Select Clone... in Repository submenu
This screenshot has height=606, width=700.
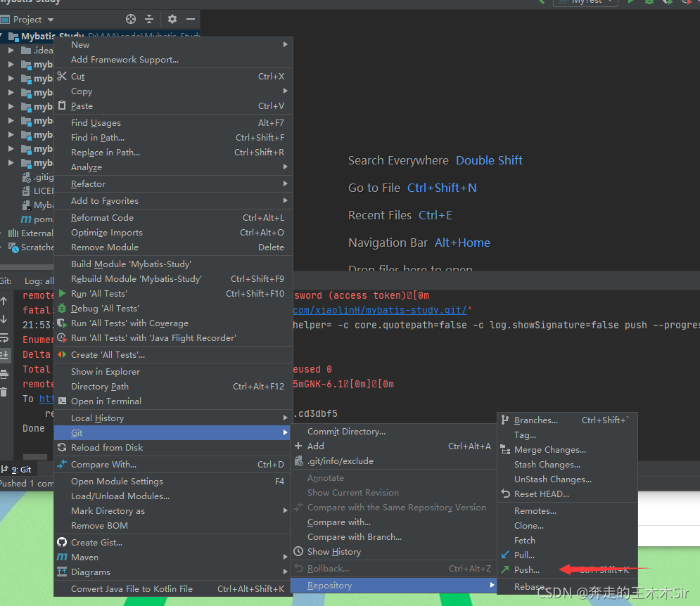coord(567,525)
